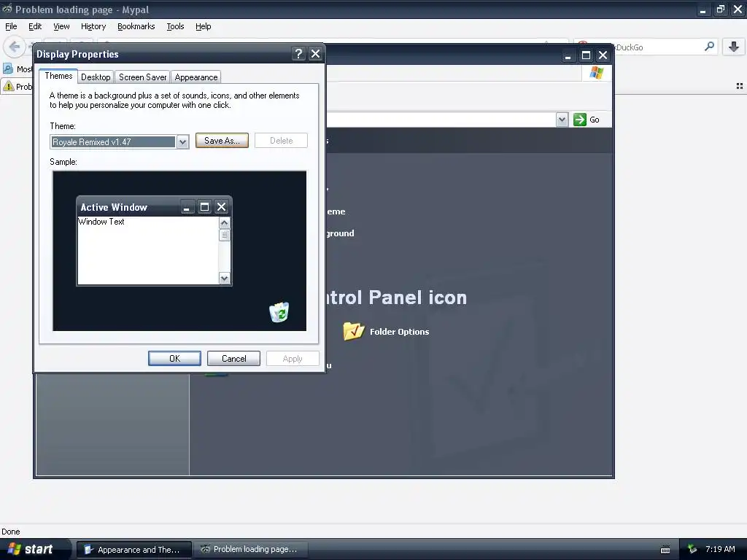Screen dimensions: 747x560
Task: Switch to Problem loading page taskbar button
Action: click(x=250, y=549)
